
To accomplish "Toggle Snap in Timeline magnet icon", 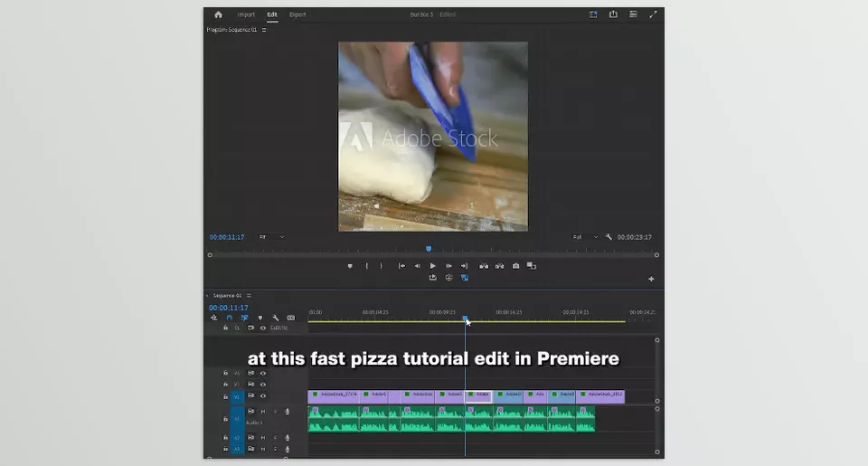I will click(229, 318).
